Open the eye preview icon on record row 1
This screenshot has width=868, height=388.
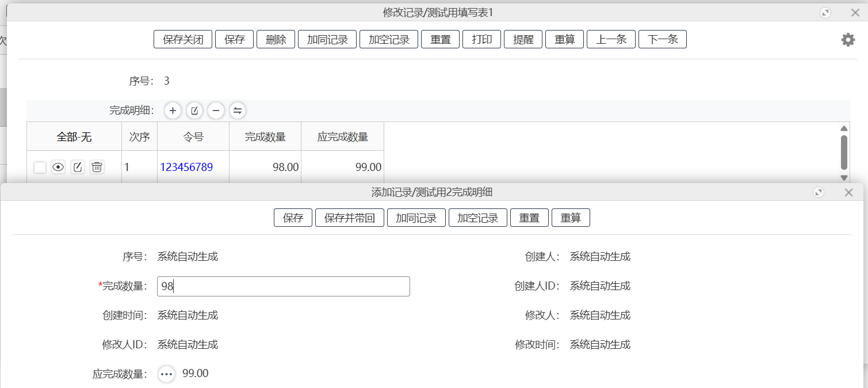click(58, 167)
